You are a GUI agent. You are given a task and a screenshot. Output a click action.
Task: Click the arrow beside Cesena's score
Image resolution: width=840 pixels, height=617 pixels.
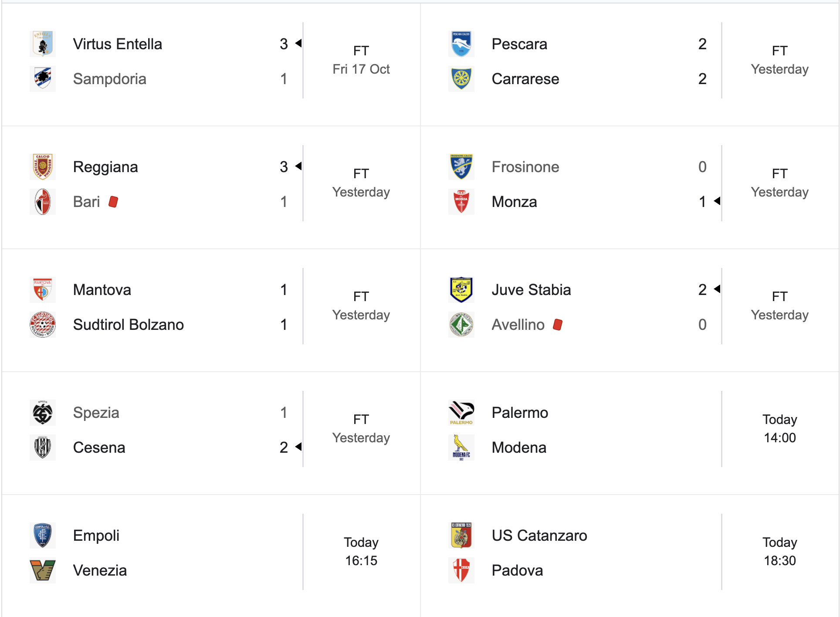pos(298,447)
